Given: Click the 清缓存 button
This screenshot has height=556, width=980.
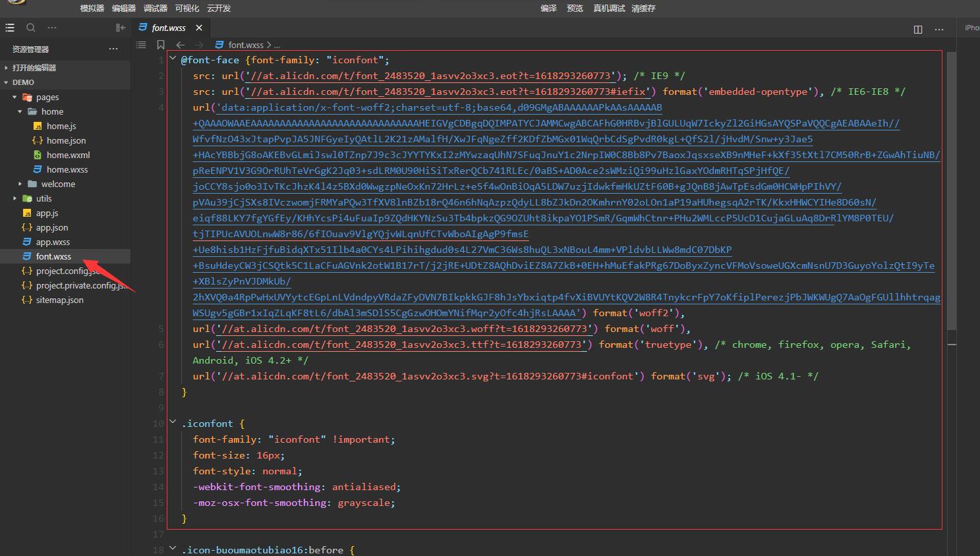Looking at the screenshot, I should pyautogui.click(x=643, y=9).
